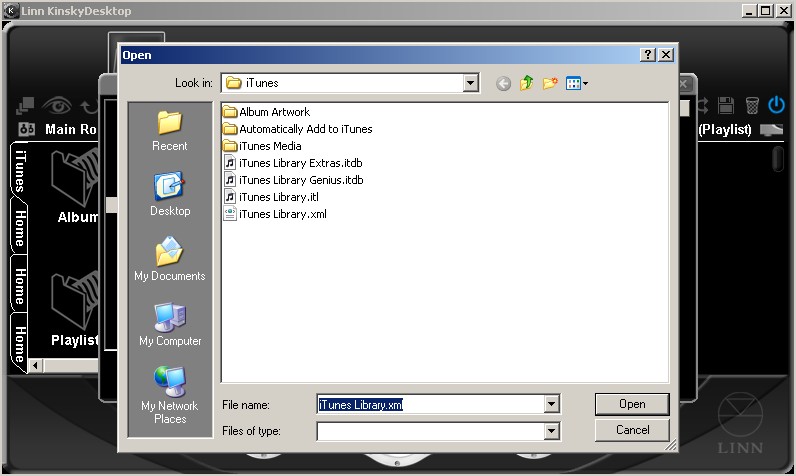Screen dimensions: 796x476
Task: Click the Cancel button
Action: click(x=632, y=430)
